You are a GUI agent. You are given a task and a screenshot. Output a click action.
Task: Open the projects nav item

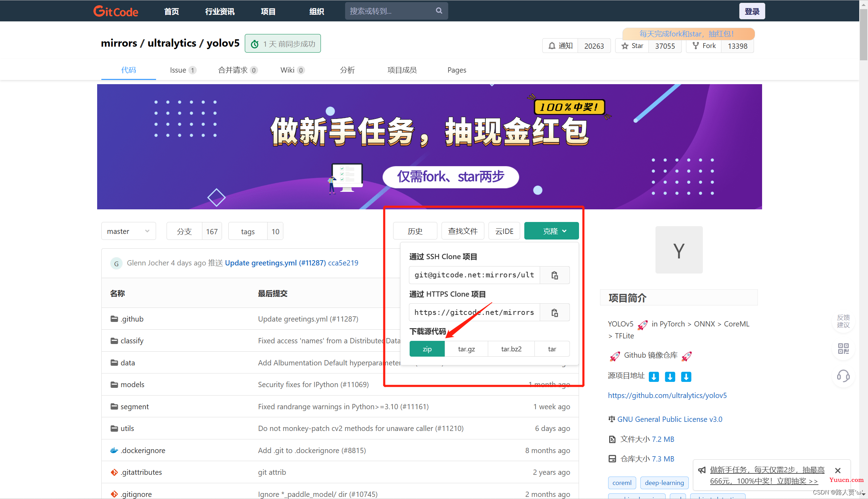[x=268, y=12]
